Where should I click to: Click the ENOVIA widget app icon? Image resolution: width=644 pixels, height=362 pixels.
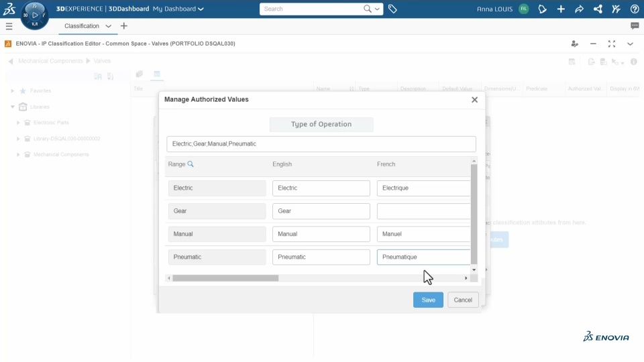(x=8, y=44)
